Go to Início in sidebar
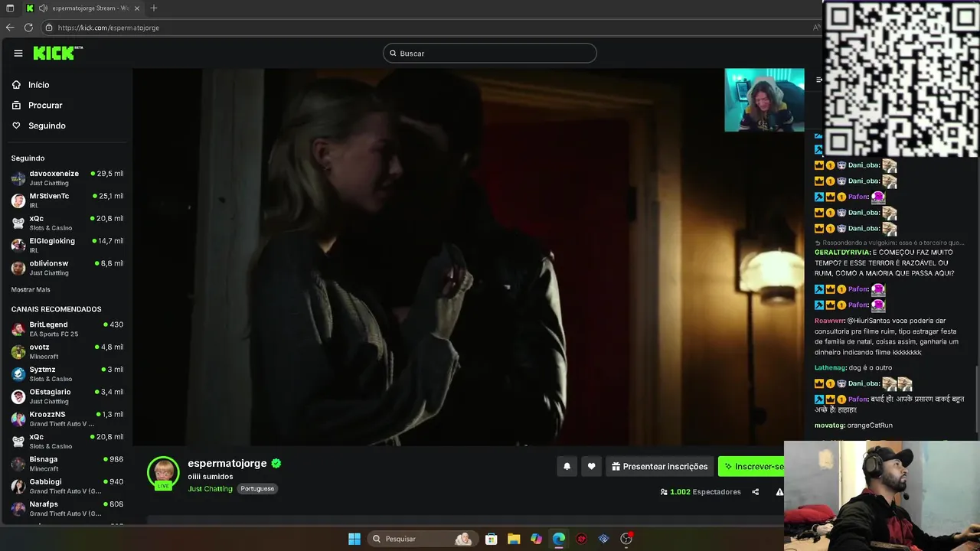 pyautogui.click(x=38, y=85)
